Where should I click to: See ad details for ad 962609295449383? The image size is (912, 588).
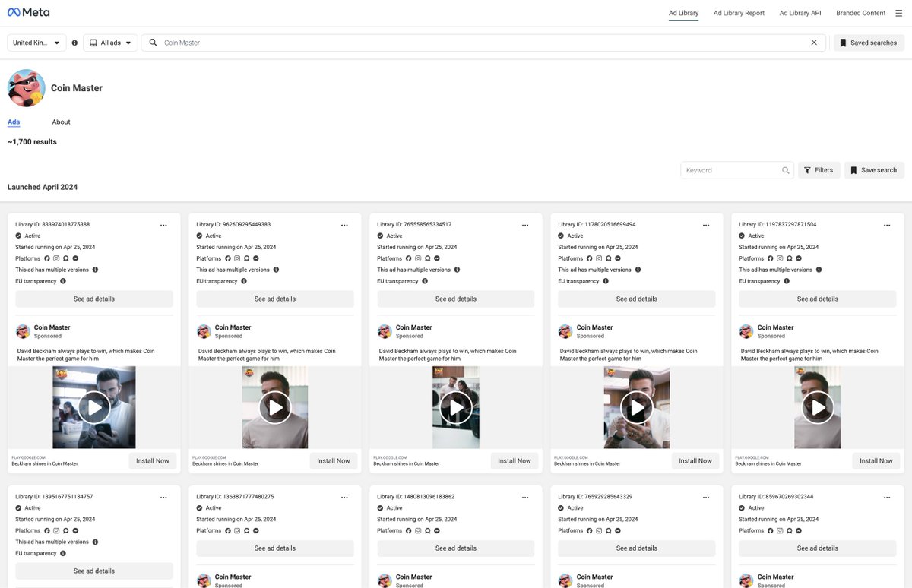click(275, 299)
